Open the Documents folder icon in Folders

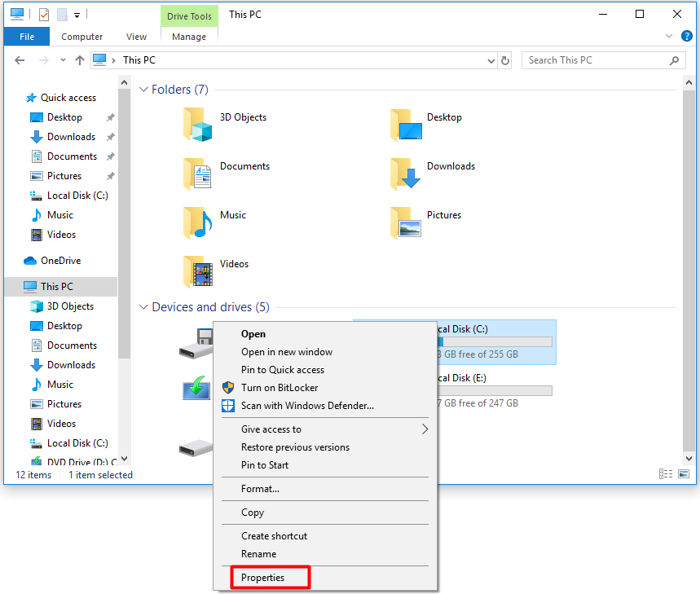tap(198, 174)
